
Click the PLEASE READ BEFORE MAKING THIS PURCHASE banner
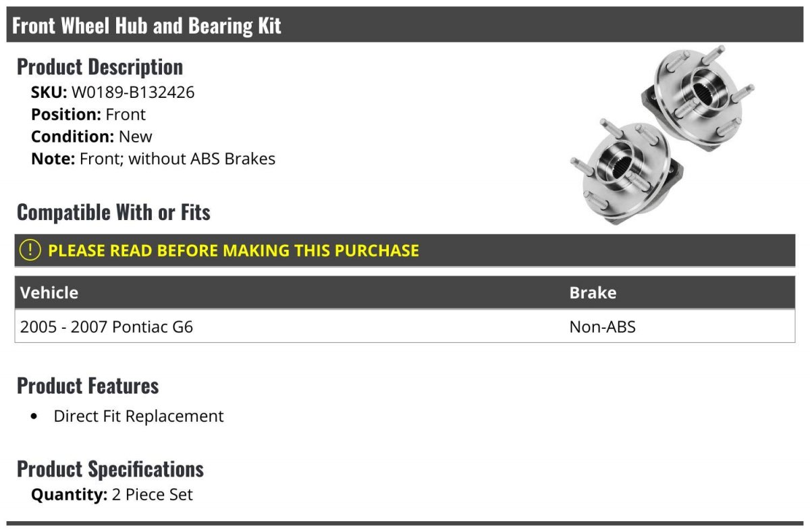405,250
